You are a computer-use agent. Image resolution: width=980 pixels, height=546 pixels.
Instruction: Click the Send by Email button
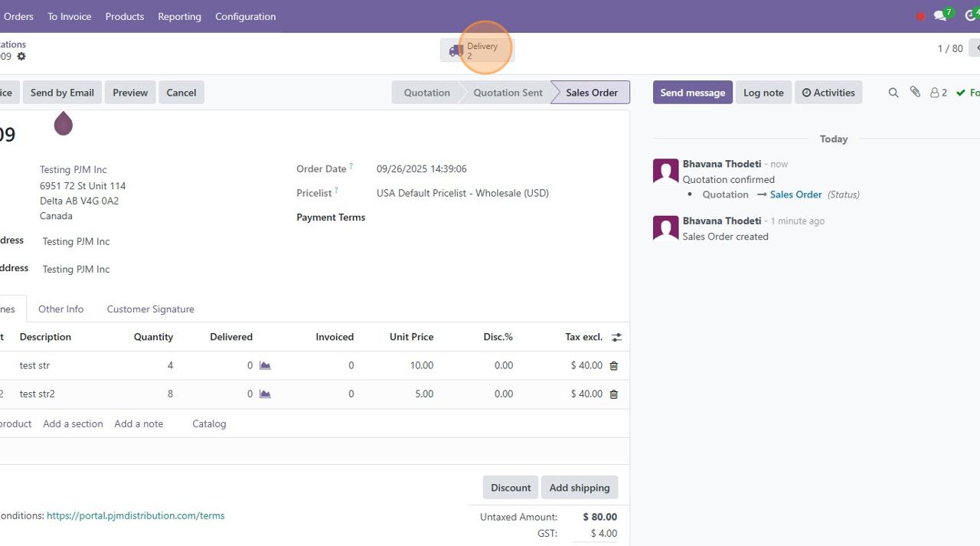(62, 93)
